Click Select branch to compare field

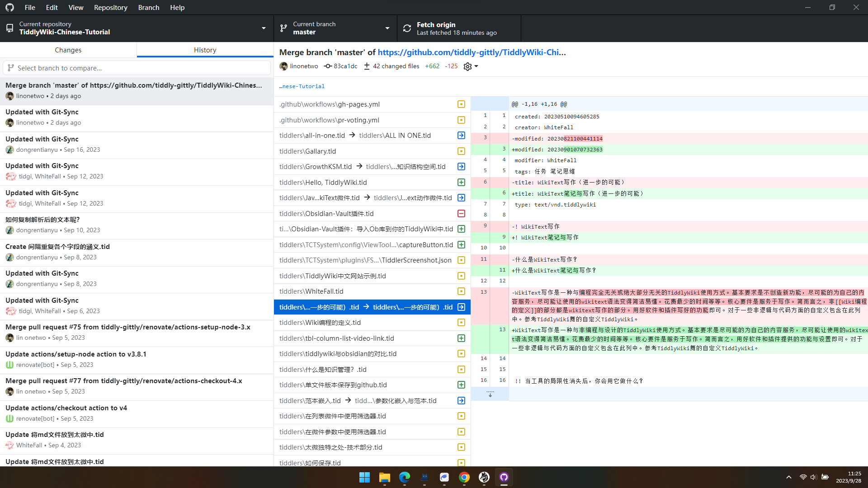pos(137,68)
